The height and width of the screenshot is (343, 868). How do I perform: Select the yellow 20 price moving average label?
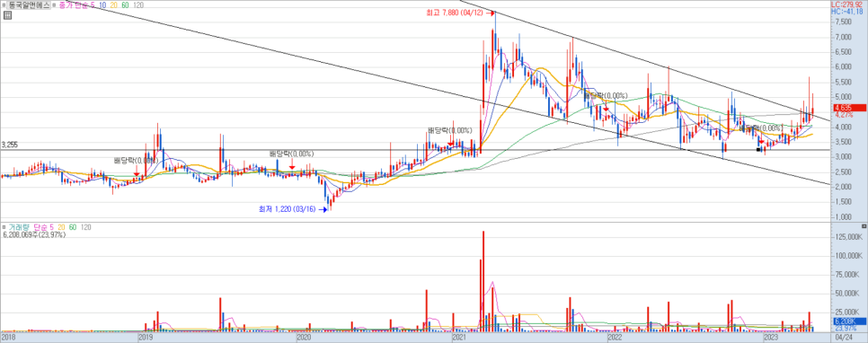(x=114, y=4)
